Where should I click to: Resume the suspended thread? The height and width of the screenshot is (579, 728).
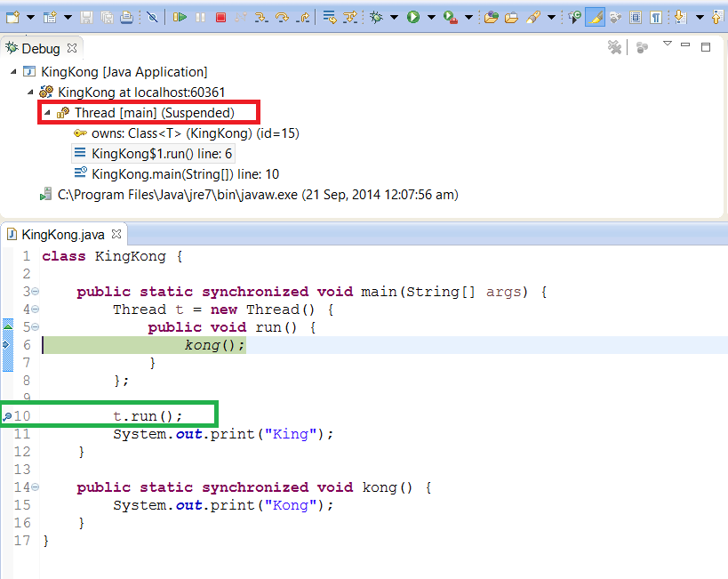180,15
